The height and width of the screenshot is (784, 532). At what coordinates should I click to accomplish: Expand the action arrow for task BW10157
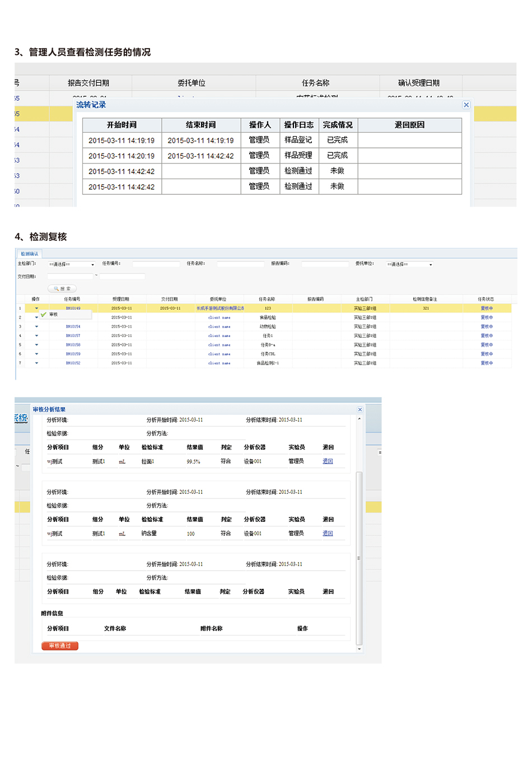coord(36,336)
